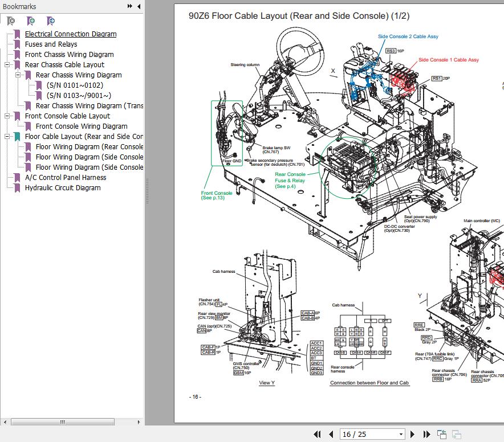Collapse the Bookmarks panel with left arrow
504x442 pixels.
pyautogui.click(x=139, y=6)
